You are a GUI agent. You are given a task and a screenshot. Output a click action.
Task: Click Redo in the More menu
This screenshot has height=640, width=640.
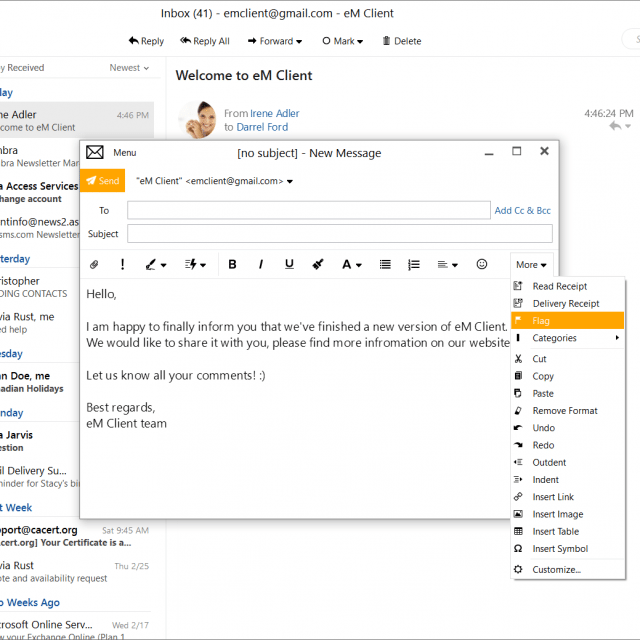click(567, 445)
